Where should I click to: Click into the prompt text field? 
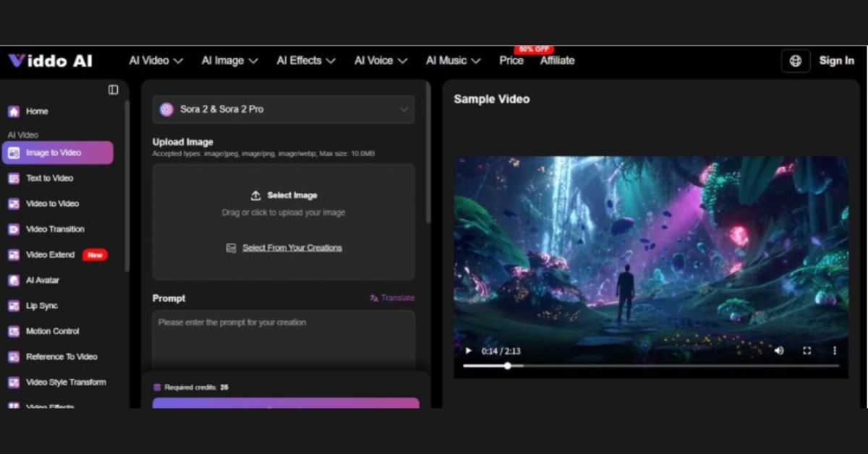pyautogui.click(x=284, y=340)
